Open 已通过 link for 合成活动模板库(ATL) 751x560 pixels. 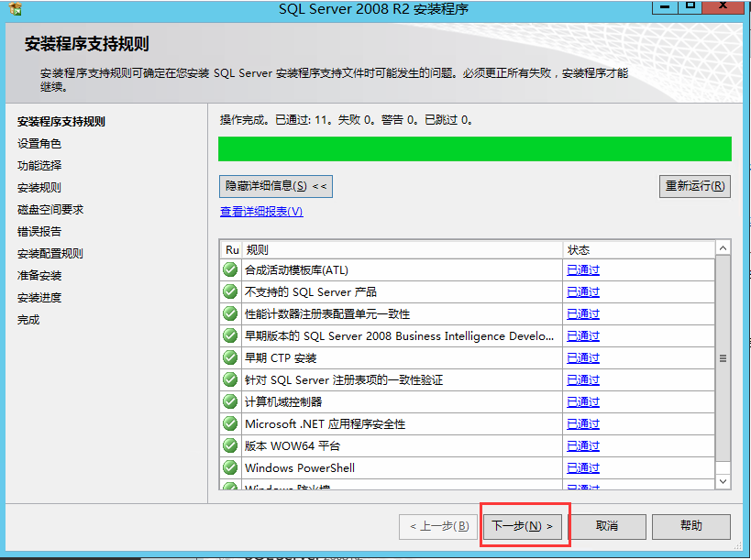[x=583, y=270]
